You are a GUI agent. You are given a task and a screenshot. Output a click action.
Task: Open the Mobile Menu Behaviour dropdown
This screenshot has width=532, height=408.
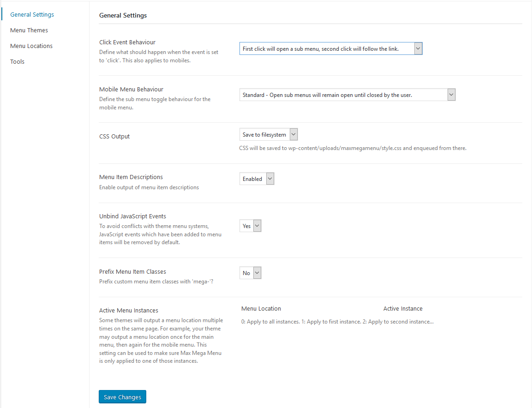(347, 95)
